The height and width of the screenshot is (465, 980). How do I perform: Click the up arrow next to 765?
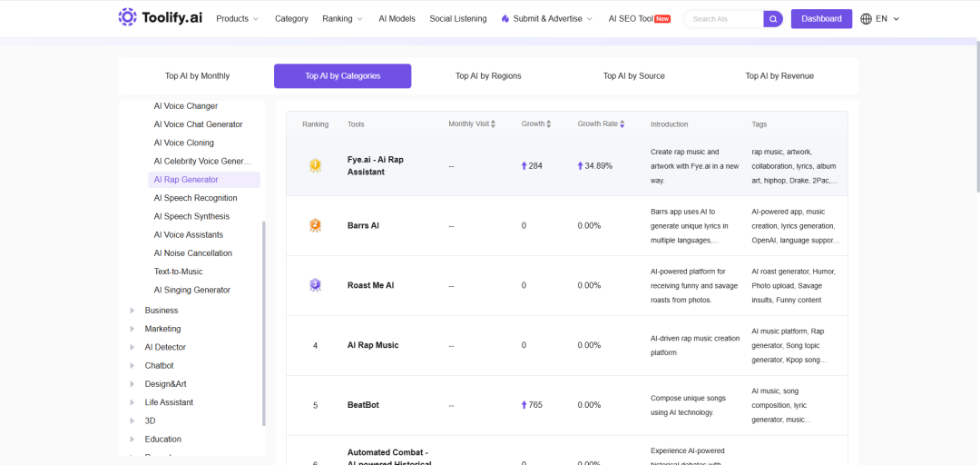point(524,405)
